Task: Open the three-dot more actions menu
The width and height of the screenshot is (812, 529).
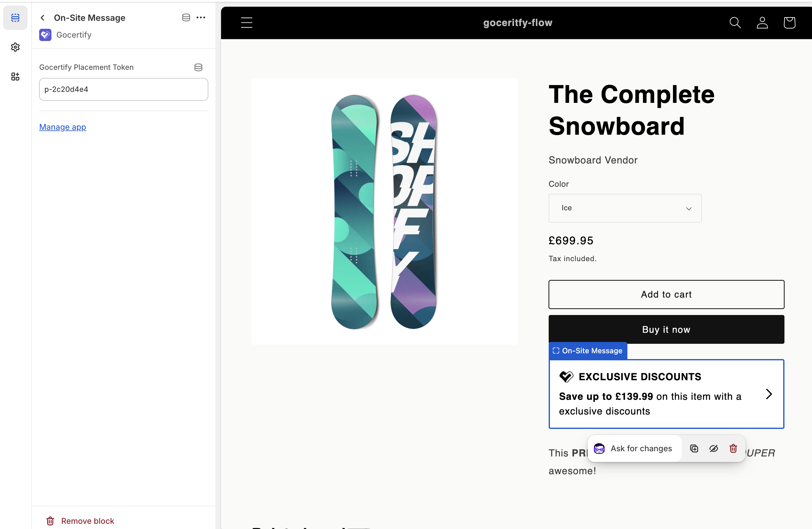Action: coord(201,17)
